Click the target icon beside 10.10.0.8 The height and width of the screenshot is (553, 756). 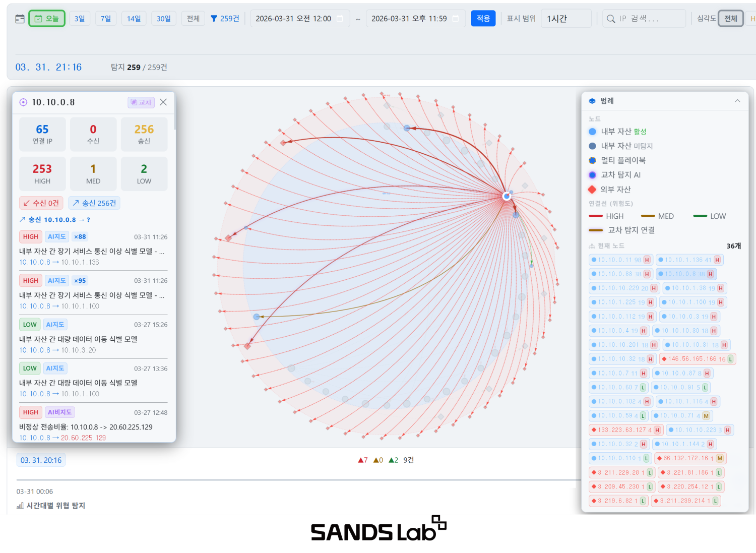(23, 102)
